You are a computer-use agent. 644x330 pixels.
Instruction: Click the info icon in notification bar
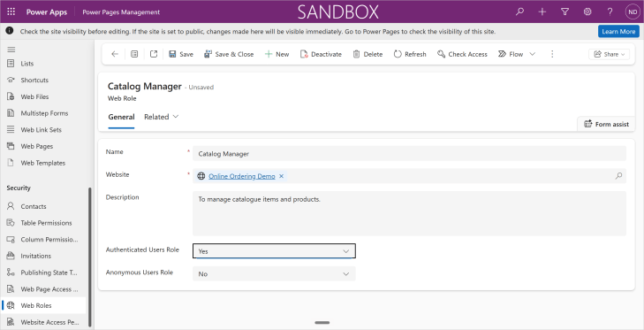tap(9, 31)
